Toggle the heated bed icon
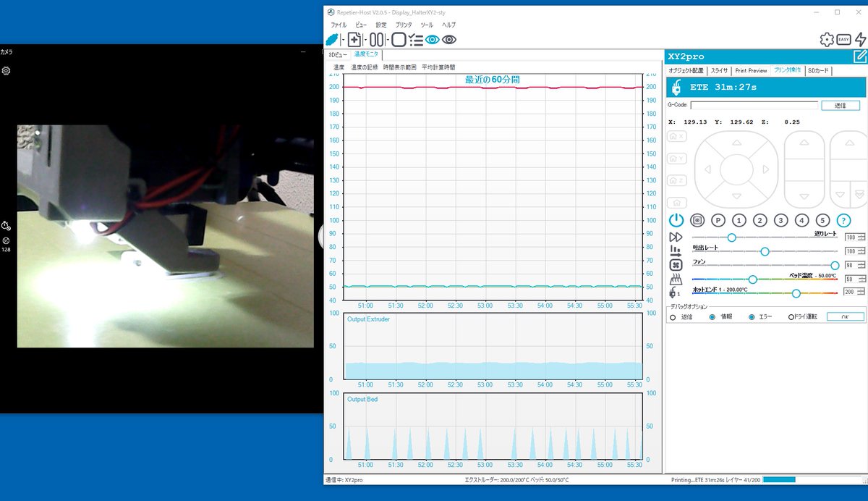 click(676, 279)
